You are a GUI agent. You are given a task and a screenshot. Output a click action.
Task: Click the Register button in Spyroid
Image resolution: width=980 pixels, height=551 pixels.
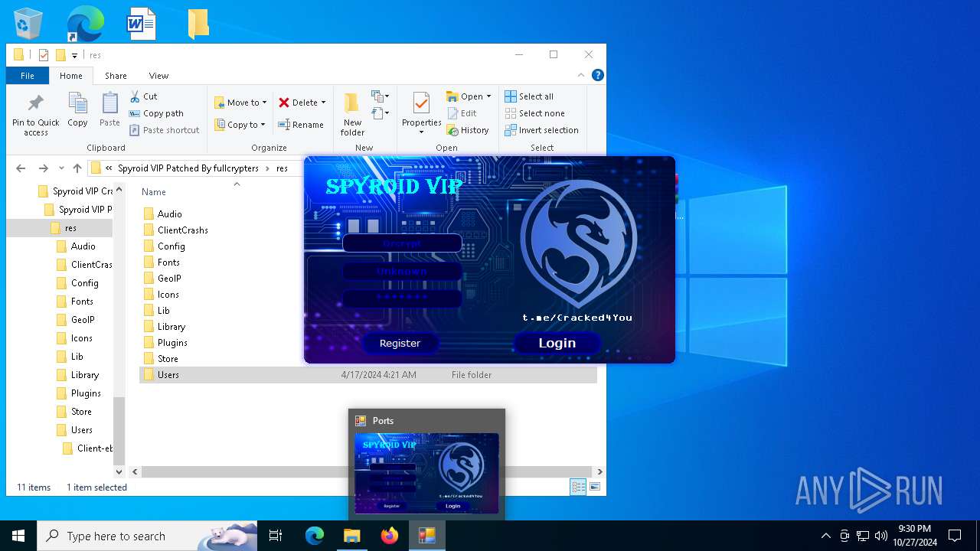pyautogui.click(x=400, y=343)
